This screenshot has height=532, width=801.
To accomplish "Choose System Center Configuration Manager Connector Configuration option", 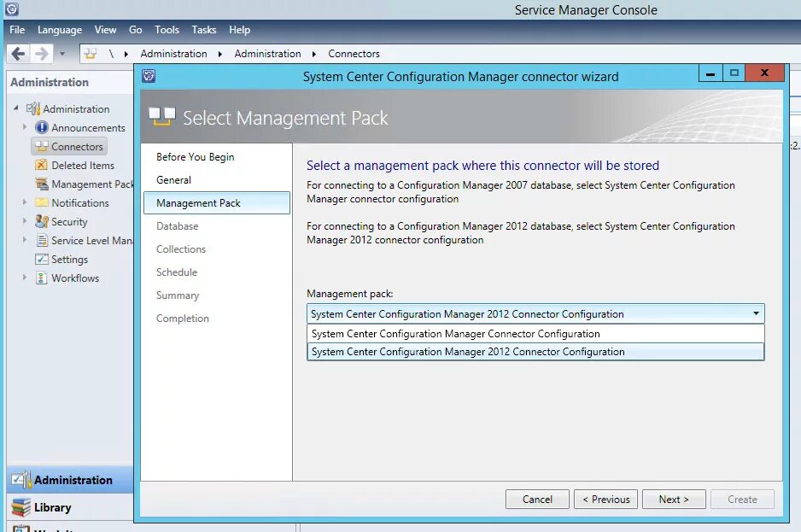I will pos(535,334).
